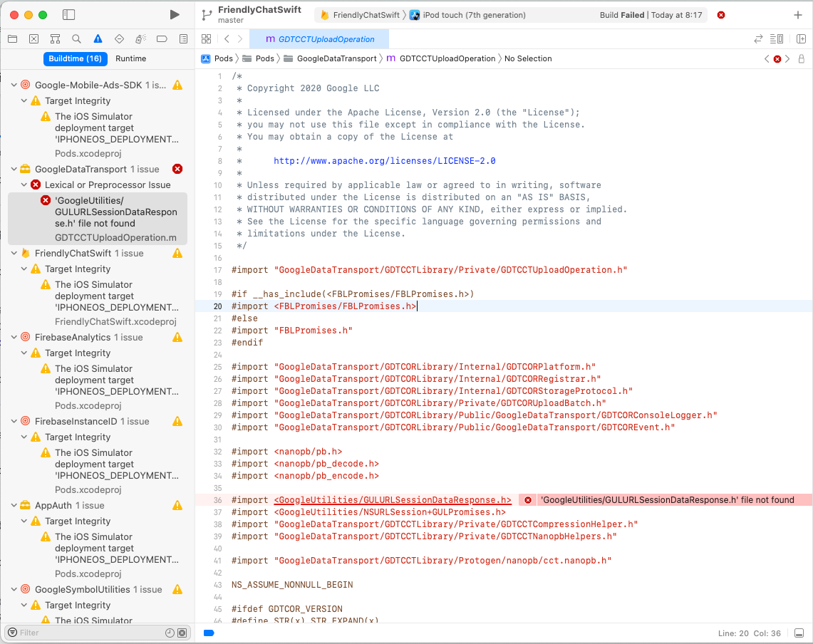Click the Issue navigator warning triangle icon

[x=98, y=39]
